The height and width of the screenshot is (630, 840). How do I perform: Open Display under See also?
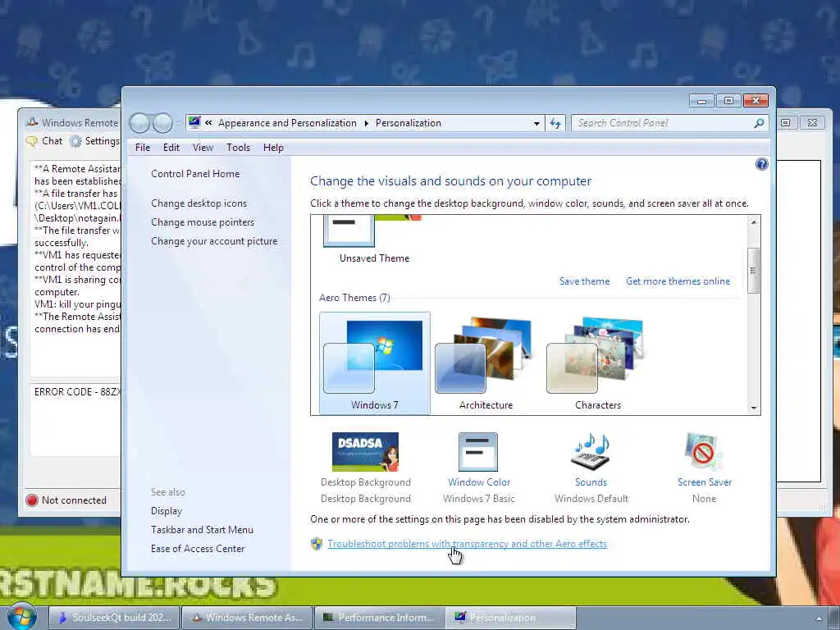tap(167, 511)
